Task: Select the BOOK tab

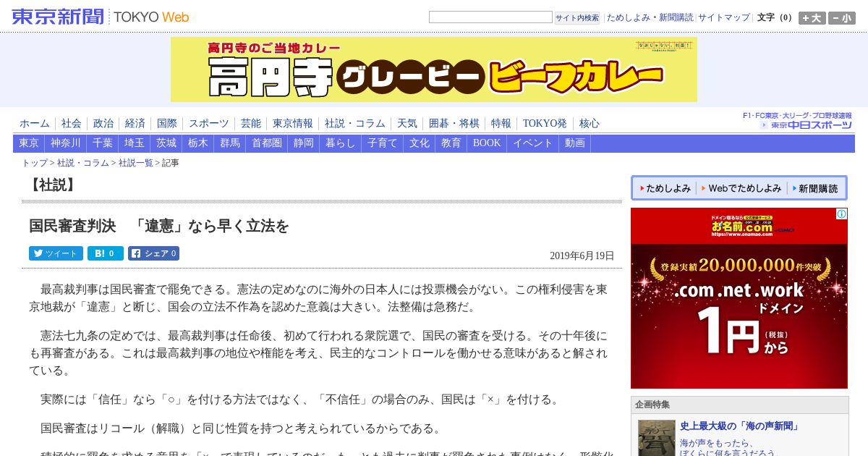Action: tap(487, 143)
